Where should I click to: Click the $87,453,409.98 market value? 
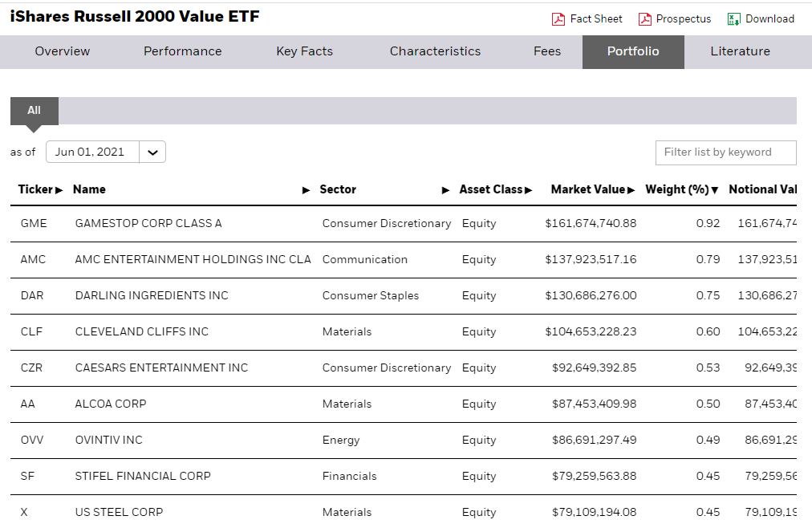(x=594, y=404)
